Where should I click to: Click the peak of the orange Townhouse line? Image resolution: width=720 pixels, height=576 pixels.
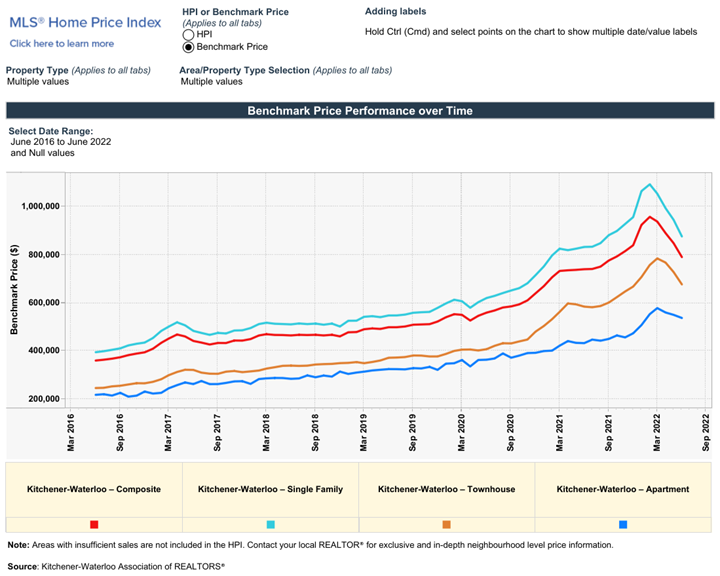coord(657,258)
